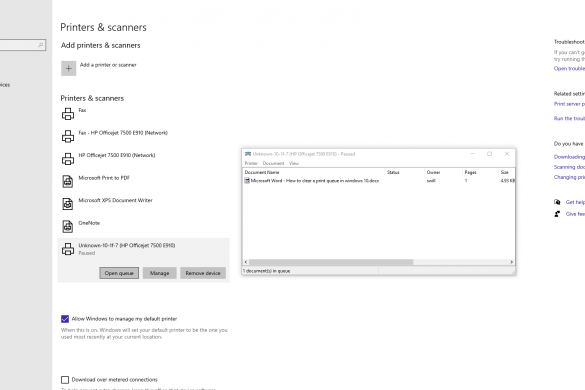Click the Remove device button
This screenshot has width=585, height=390.
[203, 273]
